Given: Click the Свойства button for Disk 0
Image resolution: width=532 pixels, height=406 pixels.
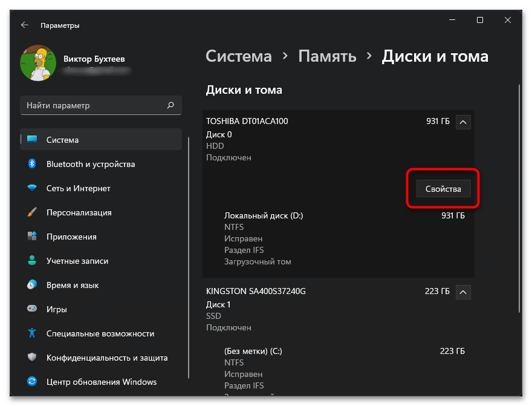Looking at the screenshot, I should (x=443, y=189).
